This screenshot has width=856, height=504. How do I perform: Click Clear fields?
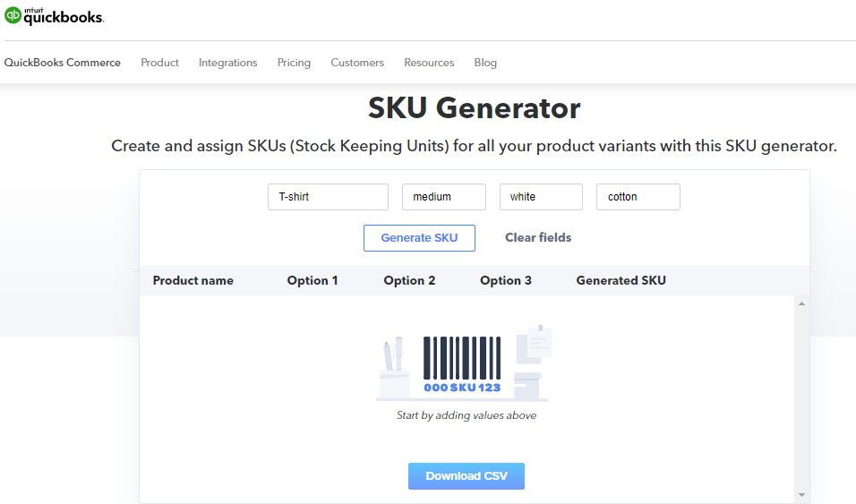(x=538, y=237)
